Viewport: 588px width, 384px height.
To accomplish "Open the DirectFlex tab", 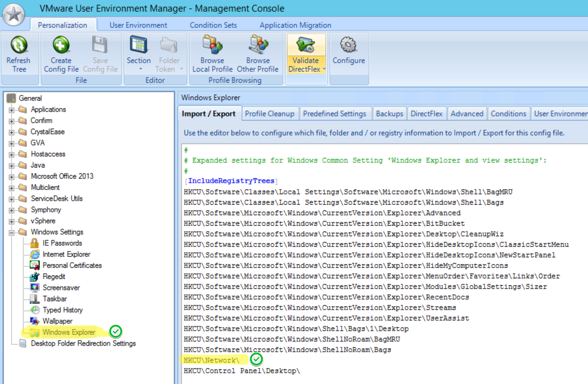I will (427, 114).
